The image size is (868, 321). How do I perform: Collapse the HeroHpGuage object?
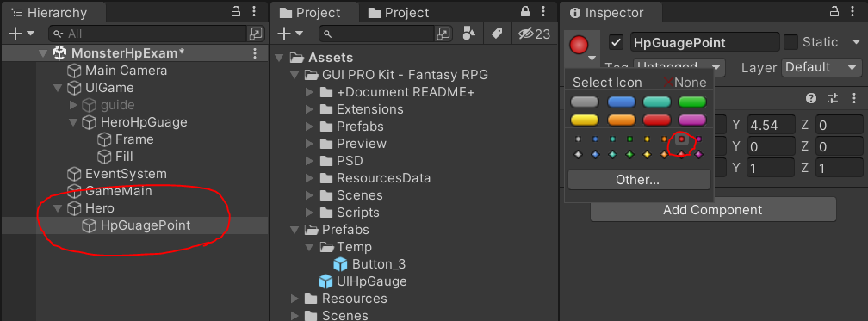[x=73, y=122]
